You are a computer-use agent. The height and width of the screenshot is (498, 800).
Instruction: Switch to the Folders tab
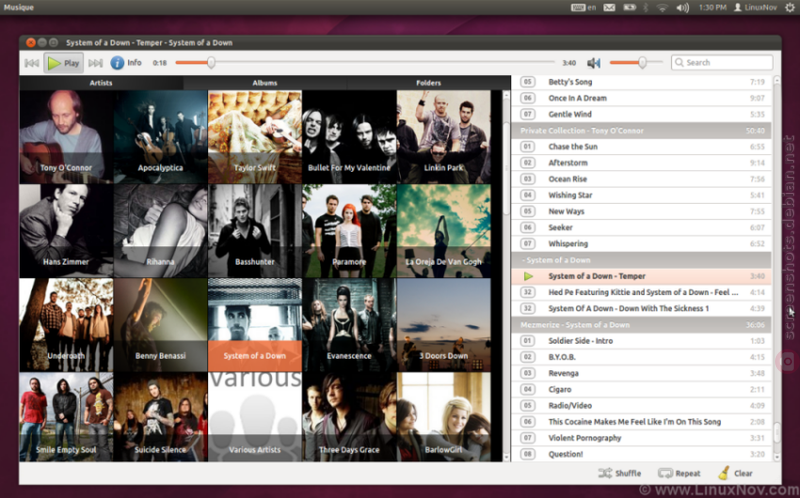coord(429,83)
